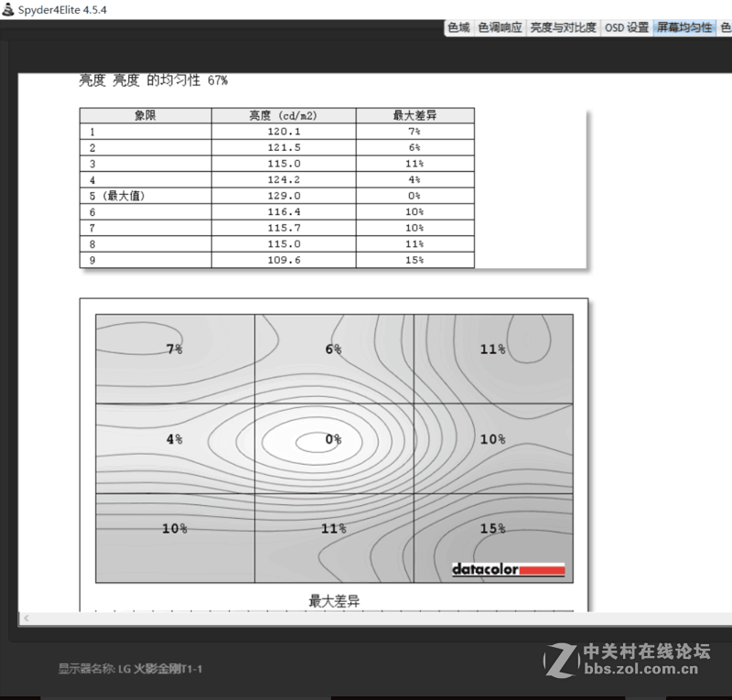Click the Spyder4Elite app icon in title bar
This screenshot has height=700, width=732.
[x=8, y=9]
